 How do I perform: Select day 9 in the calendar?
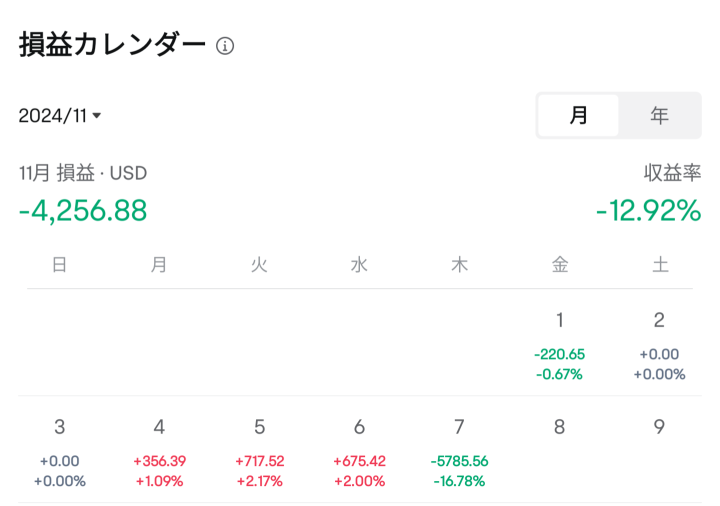[x=659, y=427]
